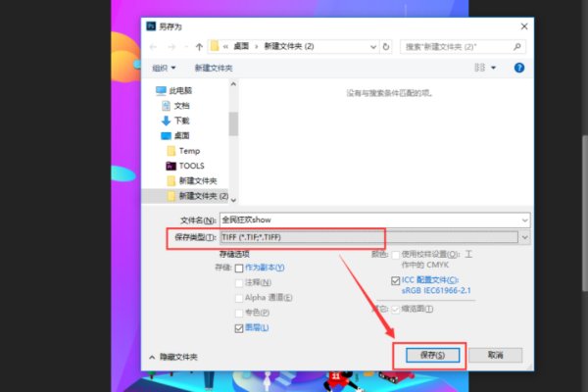
Task: Go up one folder level
Action: (199, 47)
